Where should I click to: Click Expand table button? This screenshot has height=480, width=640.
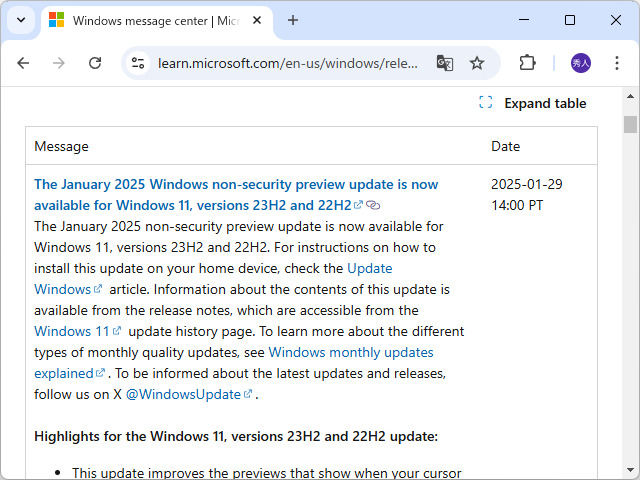533,103
